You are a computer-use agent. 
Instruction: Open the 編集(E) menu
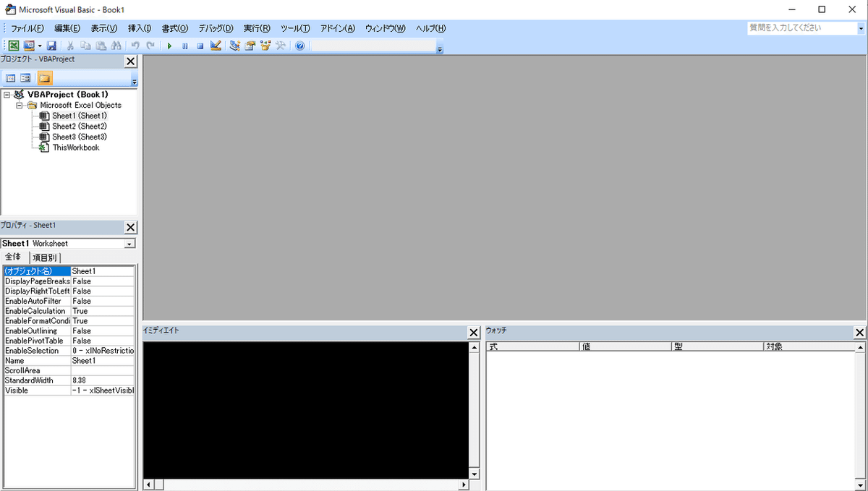(67, 28)
